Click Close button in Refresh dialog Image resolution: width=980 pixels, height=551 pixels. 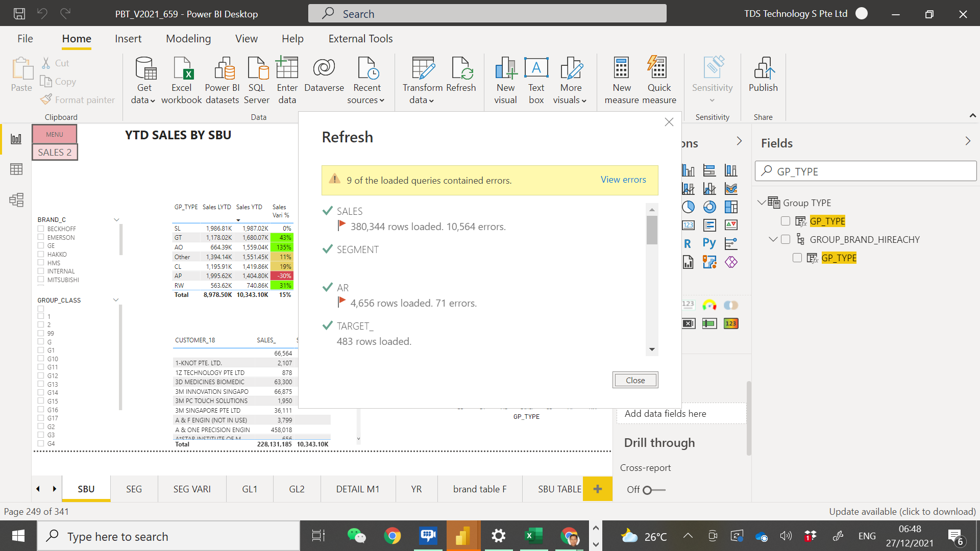635,380
